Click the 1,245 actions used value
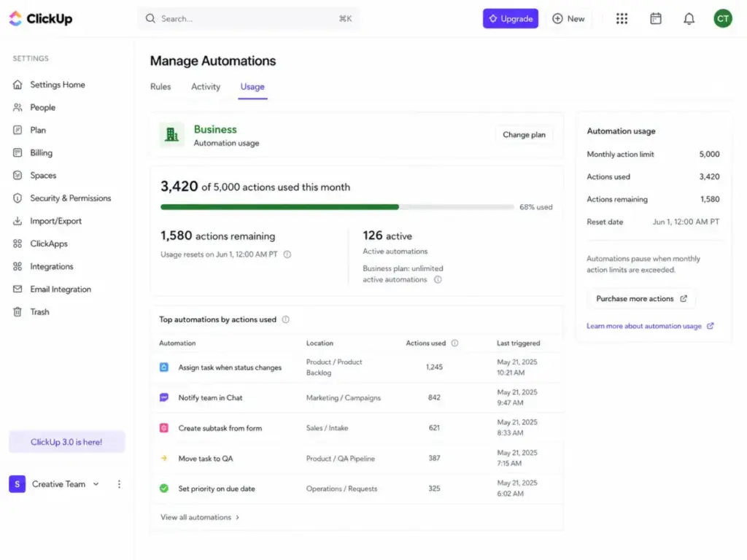Image resolution: width=747 pixels, height=560 pixels. click(x=434, y=367)
